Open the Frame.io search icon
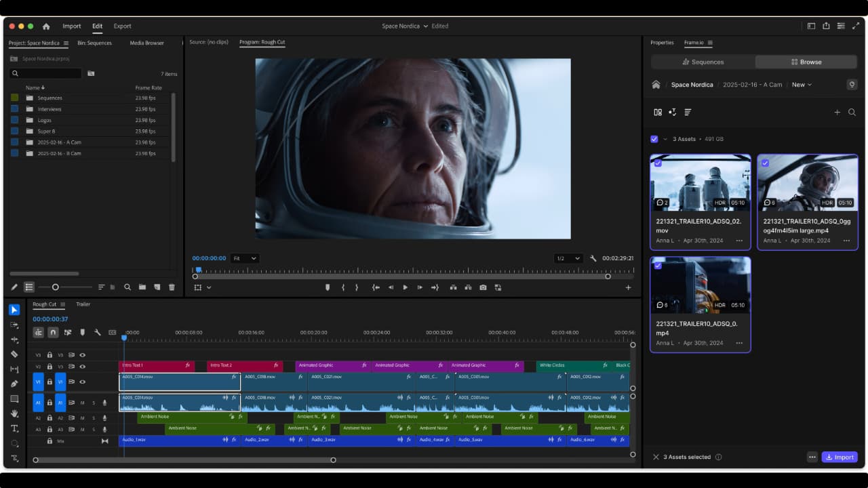The width and height of the screenshot is (868, 488). tap(852, 113)
